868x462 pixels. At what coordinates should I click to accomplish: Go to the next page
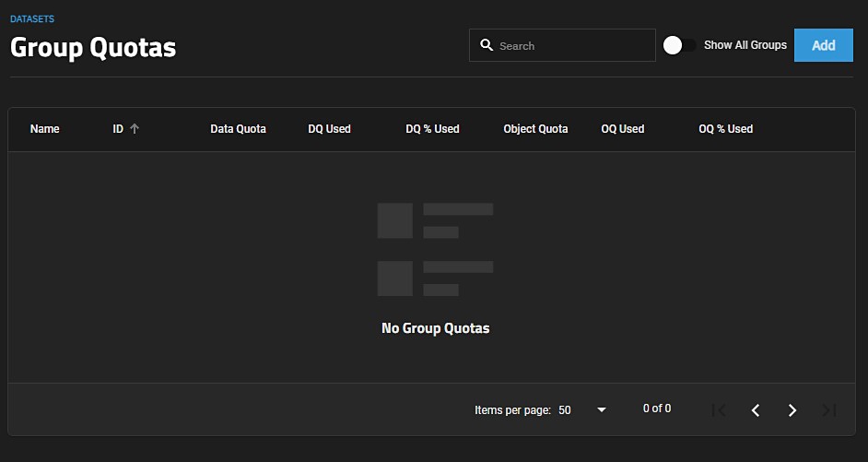coord(792,410)
